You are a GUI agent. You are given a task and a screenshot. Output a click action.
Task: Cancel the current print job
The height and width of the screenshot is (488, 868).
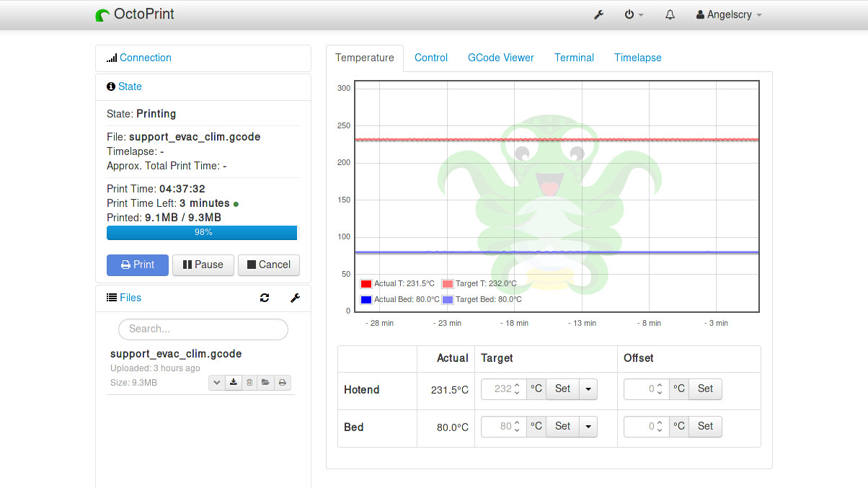pos(268,265)
